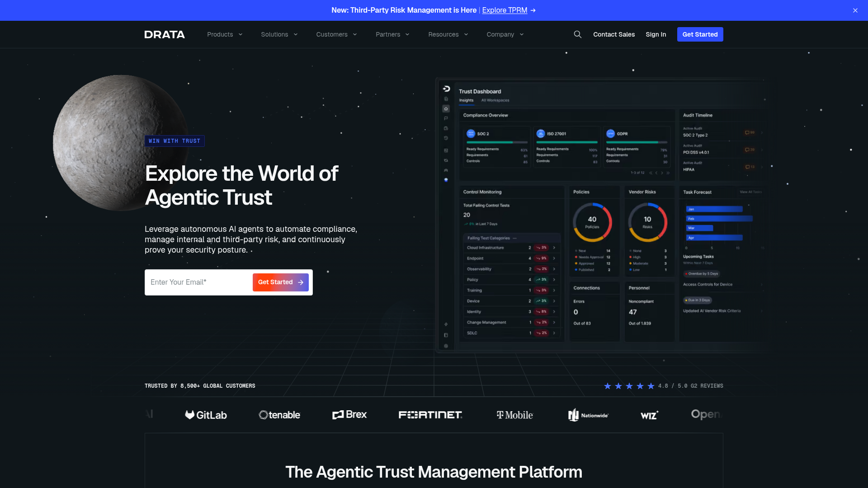This screenshot has width=868, height=488.
Task: Click the DRATA logo
Action: (165, 34)
